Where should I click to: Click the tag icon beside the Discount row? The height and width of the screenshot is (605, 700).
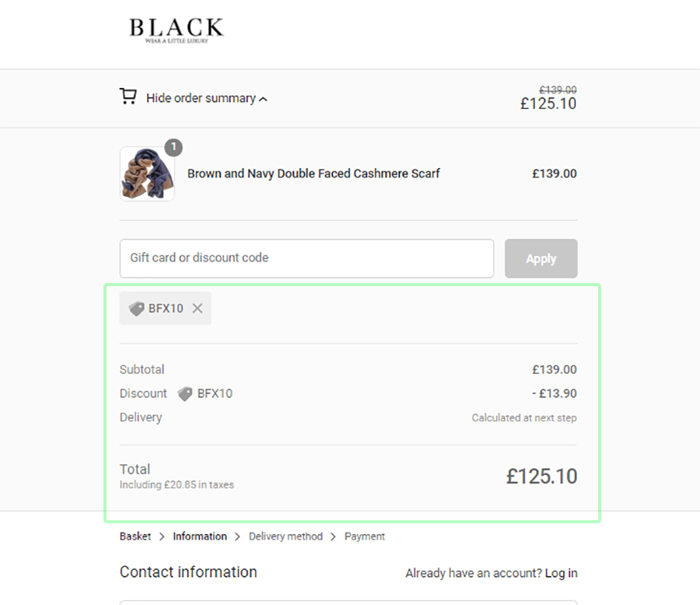(x=185, y=393)
